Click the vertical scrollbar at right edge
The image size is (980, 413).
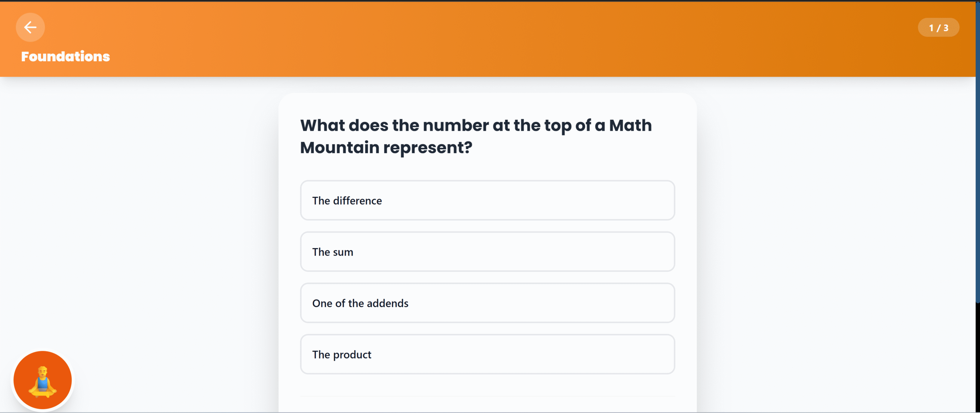(978, 344)
